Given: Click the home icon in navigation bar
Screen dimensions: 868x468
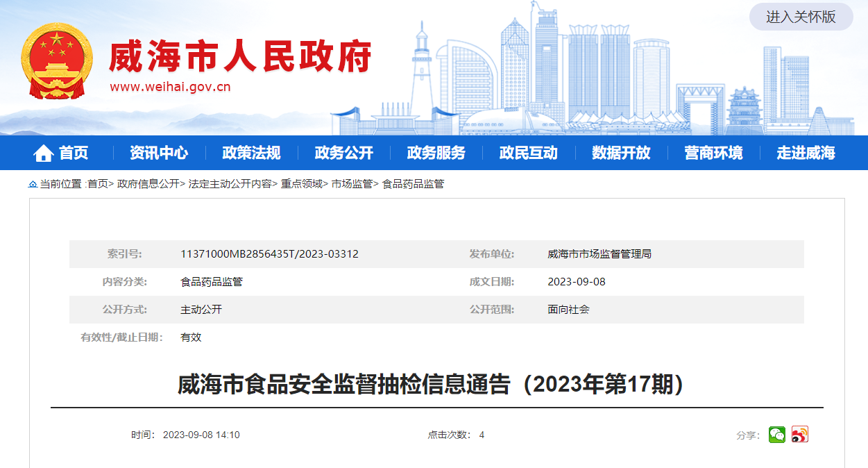Looking at the screenshot, I should tap(44, 153).
